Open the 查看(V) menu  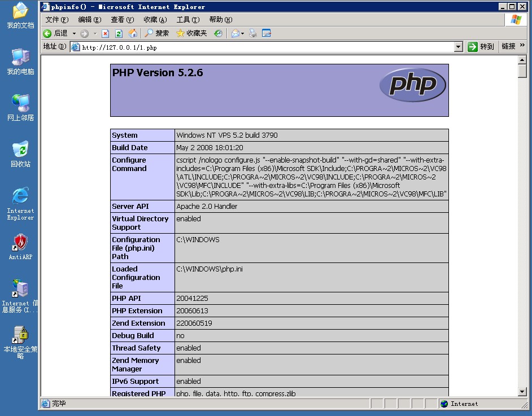point(122,20)
